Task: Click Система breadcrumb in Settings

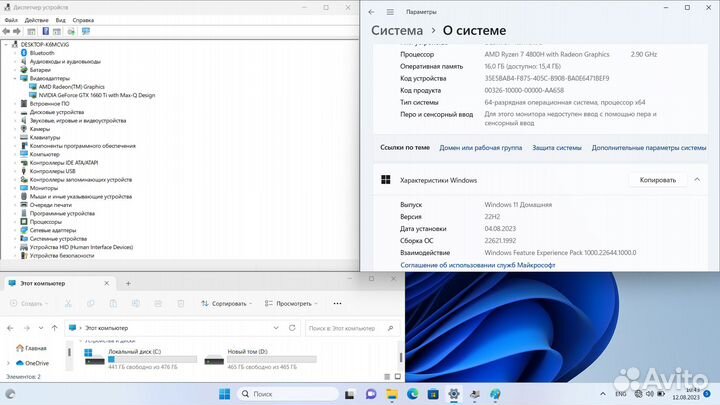Action: pos(397,30)
